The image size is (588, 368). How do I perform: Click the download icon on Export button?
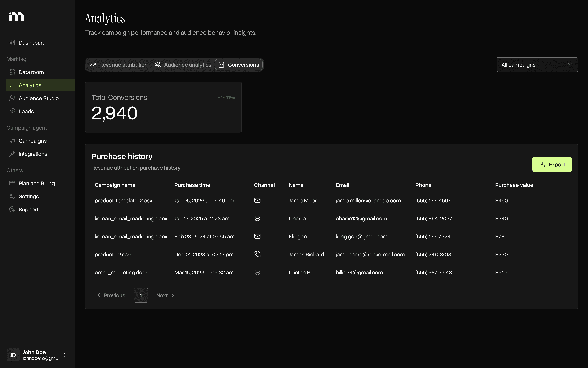pyautogui.click(x=542, y=165)
